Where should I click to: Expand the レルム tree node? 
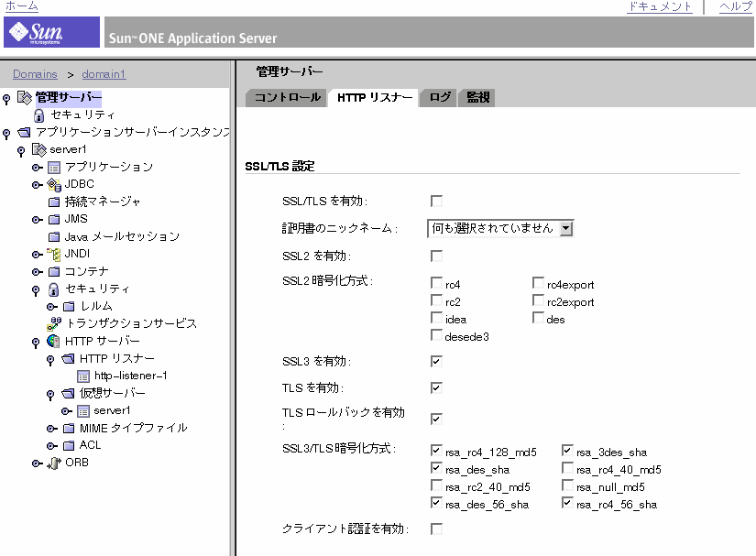click(52, 307)
